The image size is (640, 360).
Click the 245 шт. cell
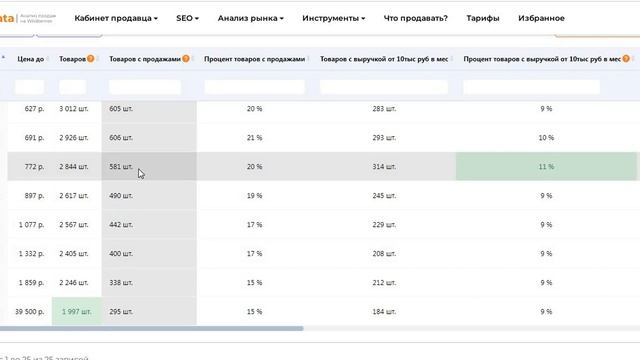(x=384, y=196)
